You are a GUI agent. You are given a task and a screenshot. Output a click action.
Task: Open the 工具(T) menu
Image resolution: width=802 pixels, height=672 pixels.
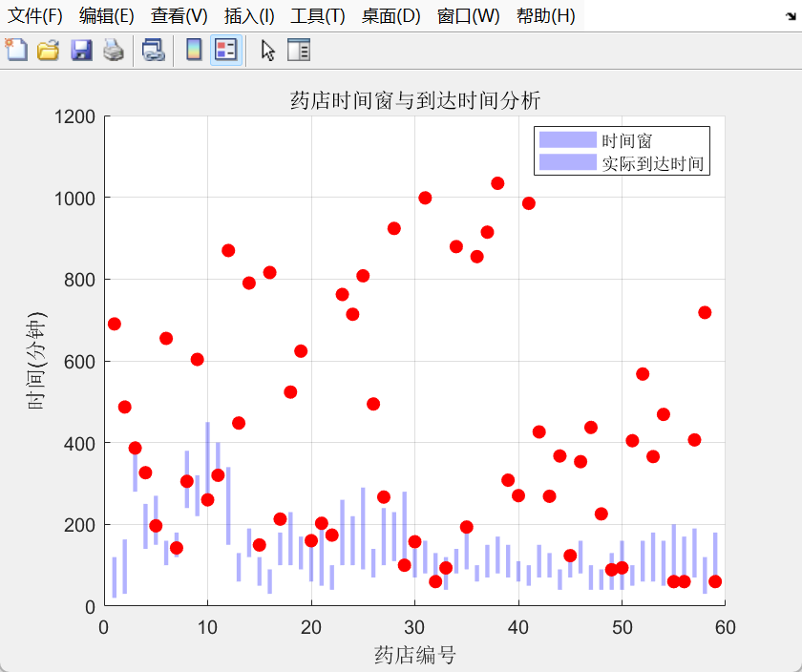(x=318, y=16)
